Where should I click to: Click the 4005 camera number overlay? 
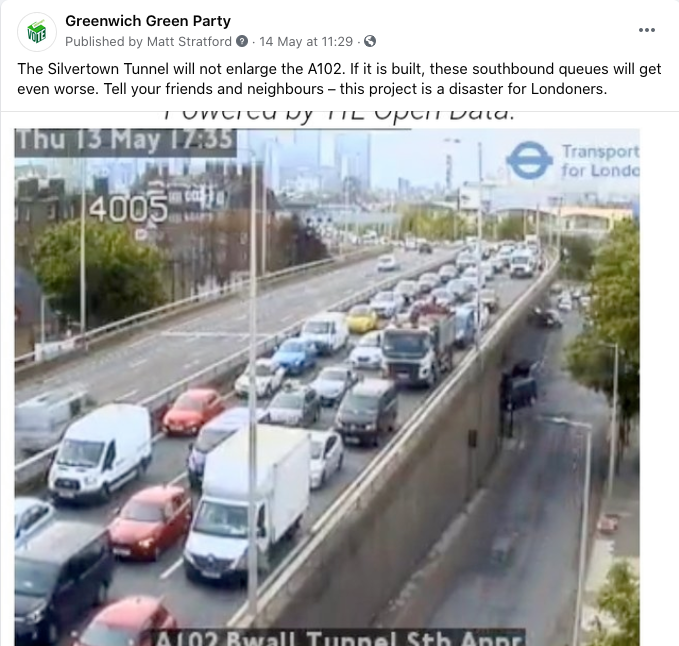(129, 209)
